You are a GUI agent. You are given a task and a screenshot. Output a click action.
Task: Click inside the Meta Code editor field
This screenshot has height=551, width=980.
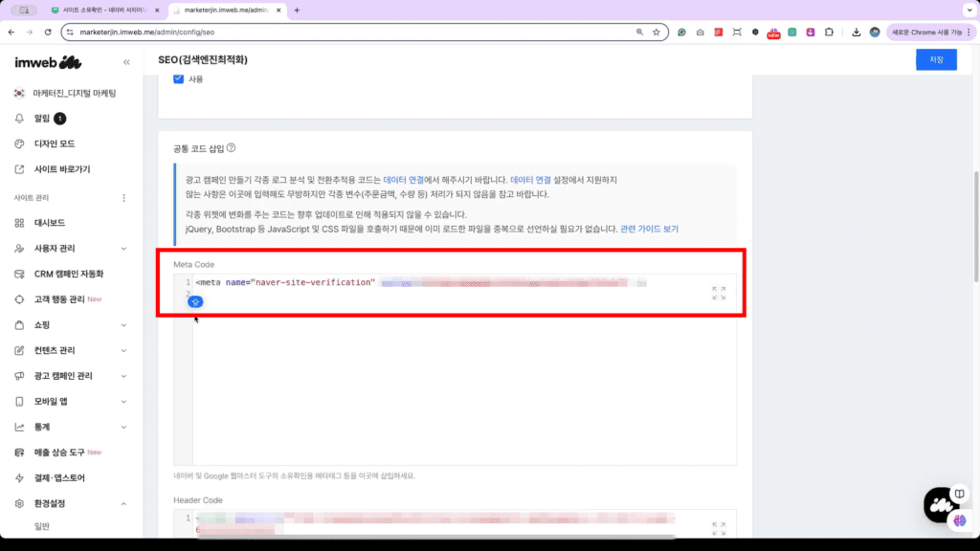[459, 383]
